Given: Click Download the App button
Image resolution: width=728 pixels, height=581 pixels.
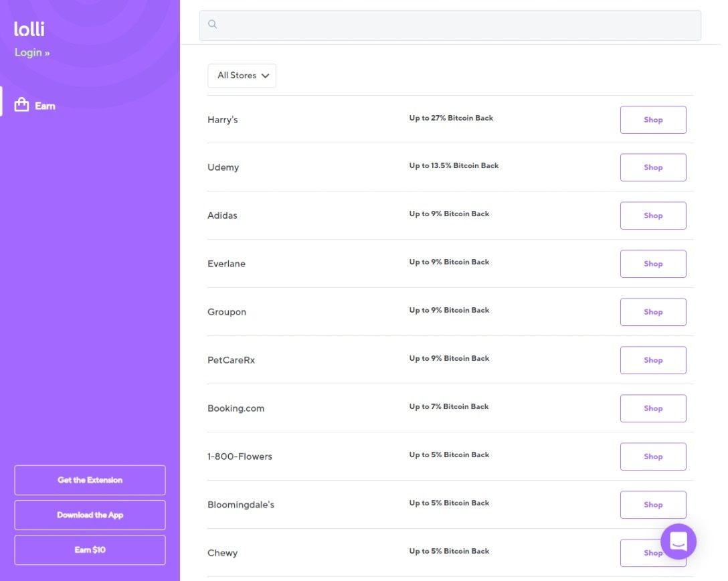Looking at the screenshot, I should click(90, 515).
